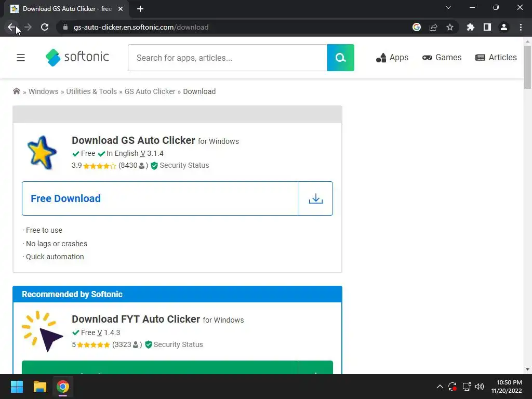Open the Apps menu item
The width and height of the screenshot is (532, 399).
(x=392, y=58)
